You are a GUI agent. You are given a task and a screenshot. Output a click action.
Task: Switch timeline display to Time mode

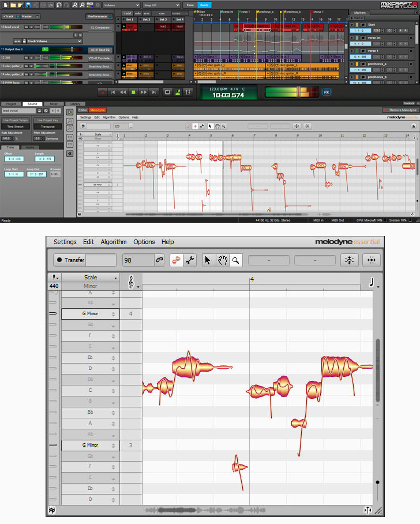point(190,5)
